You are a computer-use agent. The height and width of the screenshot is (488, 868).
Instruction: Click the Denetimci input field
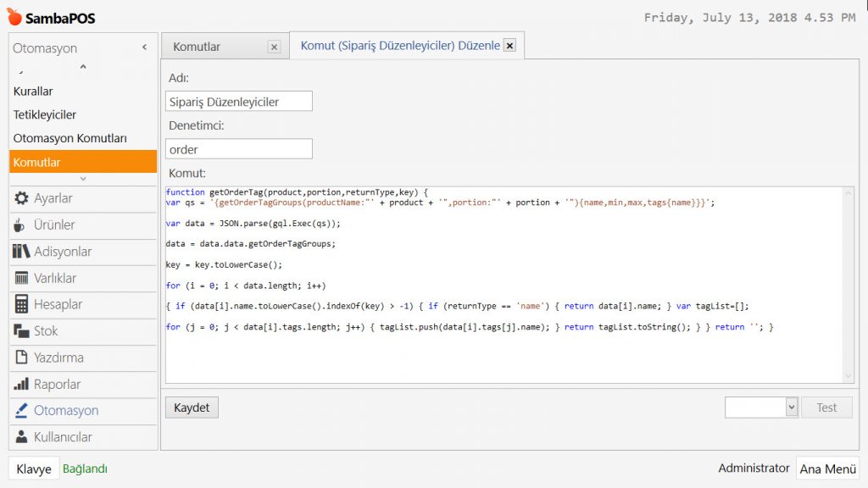pos(239,149)
